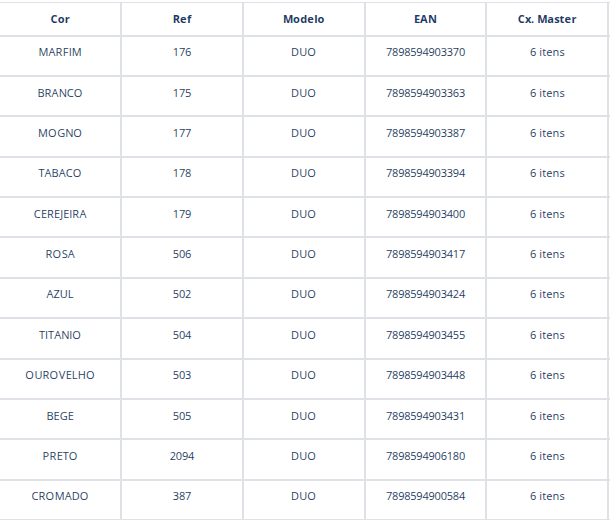
Task: Select the AZUL color cell
Action: coord(60,294)
